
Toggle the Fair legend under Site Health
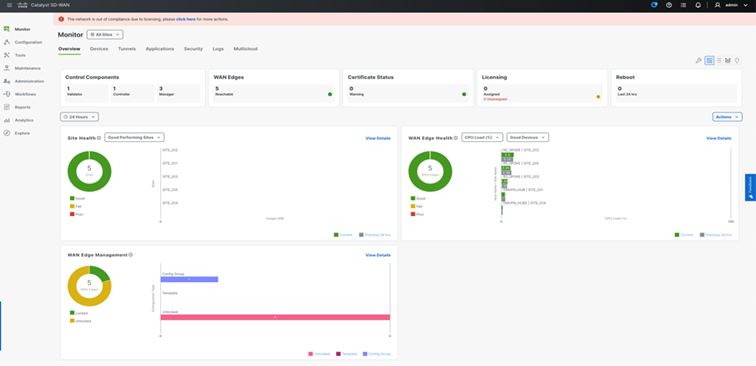(76, 206)
